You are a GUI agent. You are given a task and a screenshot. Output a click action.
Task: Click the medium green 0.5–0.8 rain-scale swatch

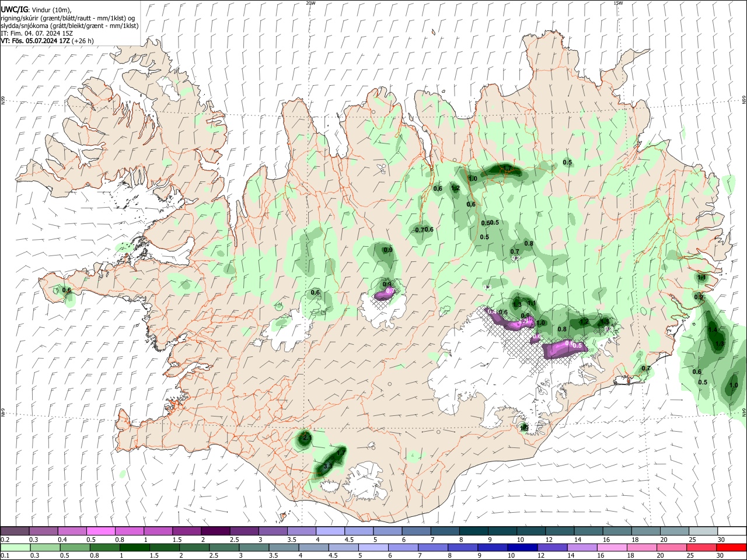coord(75,548)
